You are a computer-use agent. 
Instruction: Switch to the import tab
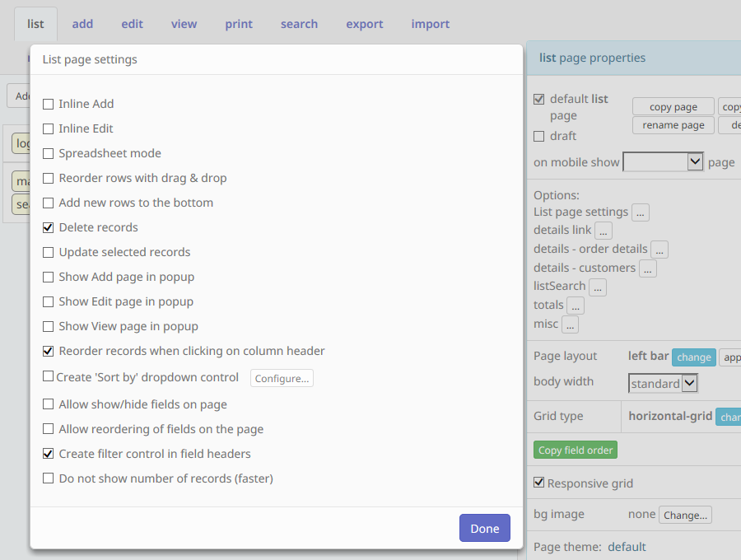point(430,24)
